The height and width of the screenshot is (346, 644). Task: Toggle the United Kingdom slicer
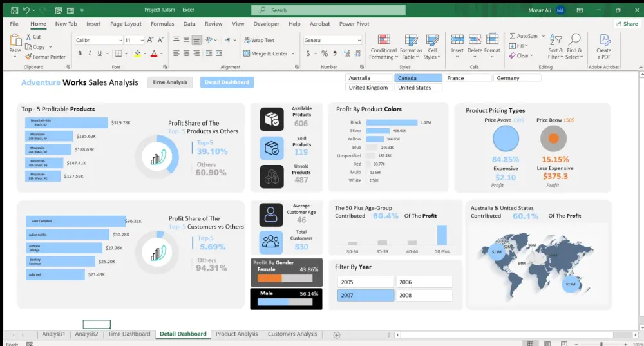(x=369, y=87)
